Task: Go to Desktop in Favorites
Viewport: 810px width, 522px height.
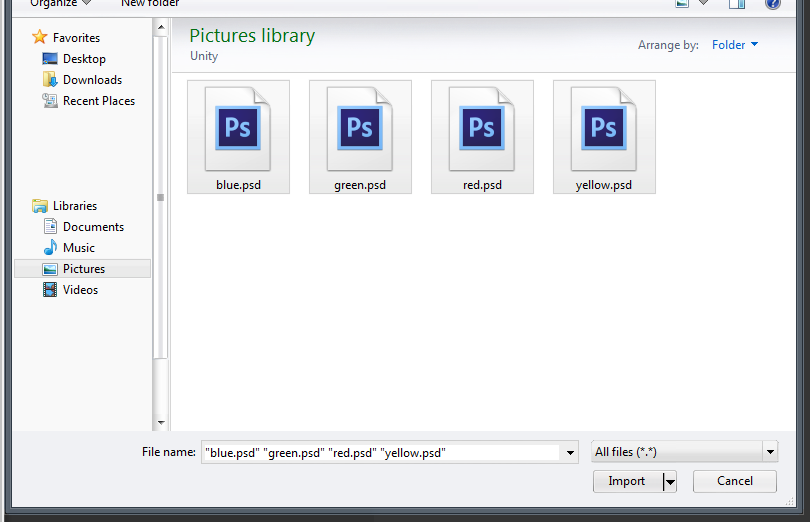Action: 84,59
